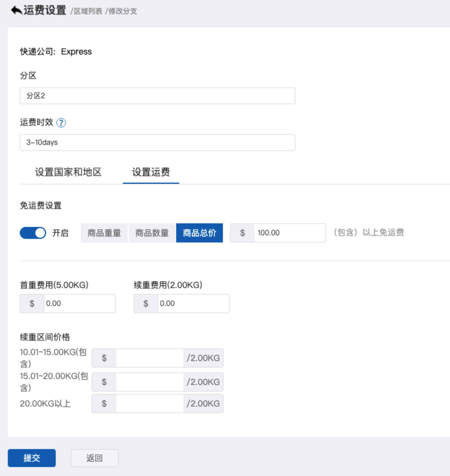Click the 15.01~20.00KG price input
The width and height of the screenshot is (450, 476).
(149, 382)
